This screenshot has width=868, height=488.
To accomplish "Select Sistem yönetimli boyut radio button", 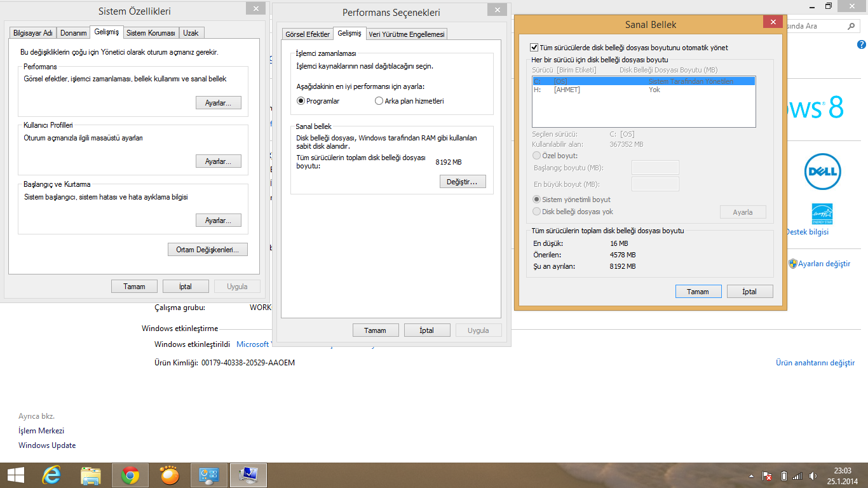I will pos(537,200).
